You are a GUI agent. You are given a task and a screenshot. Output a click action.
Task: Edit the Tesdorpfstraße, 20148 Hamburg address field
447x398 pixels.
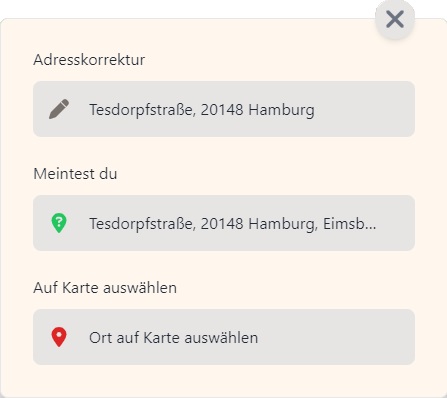[x=224, y=109]
